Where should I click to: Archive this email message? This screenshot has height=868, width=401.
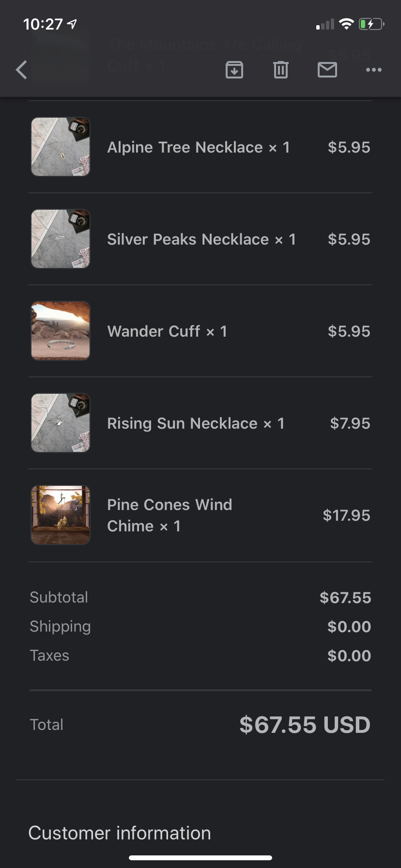click(234, 70)
